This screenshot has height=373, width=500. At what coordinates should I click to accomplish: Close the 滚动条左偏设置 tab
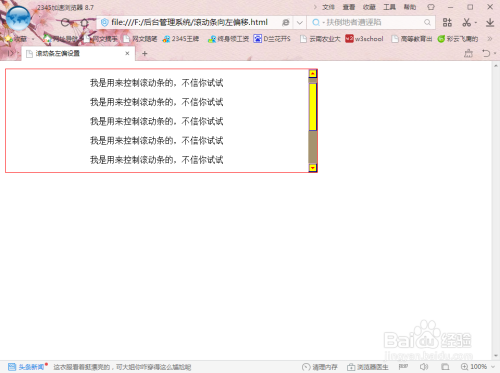[x=127, y=53]
